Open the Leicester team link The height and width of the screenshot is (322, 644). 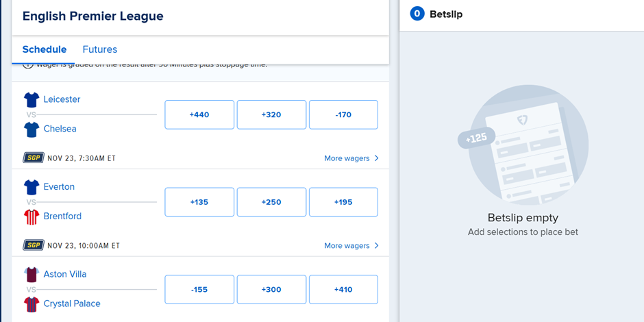pyautogui.click(x=62, y=99)
